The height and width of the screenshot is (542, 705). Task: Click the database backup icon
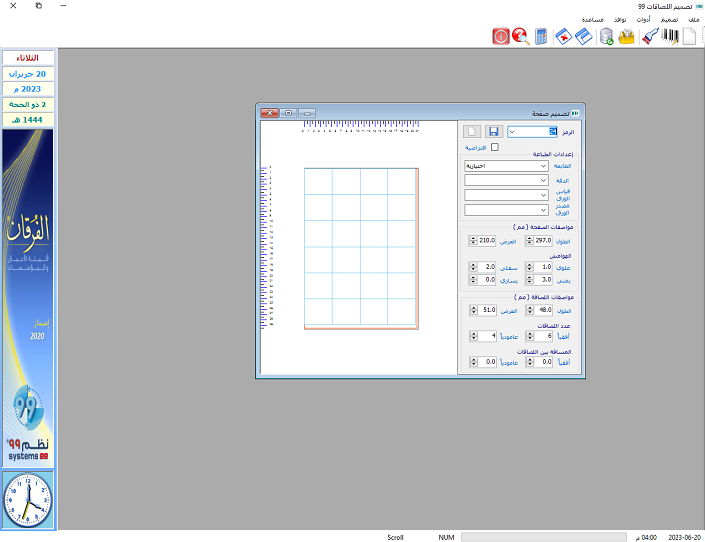pyautogui.click(x=606, y=37)
